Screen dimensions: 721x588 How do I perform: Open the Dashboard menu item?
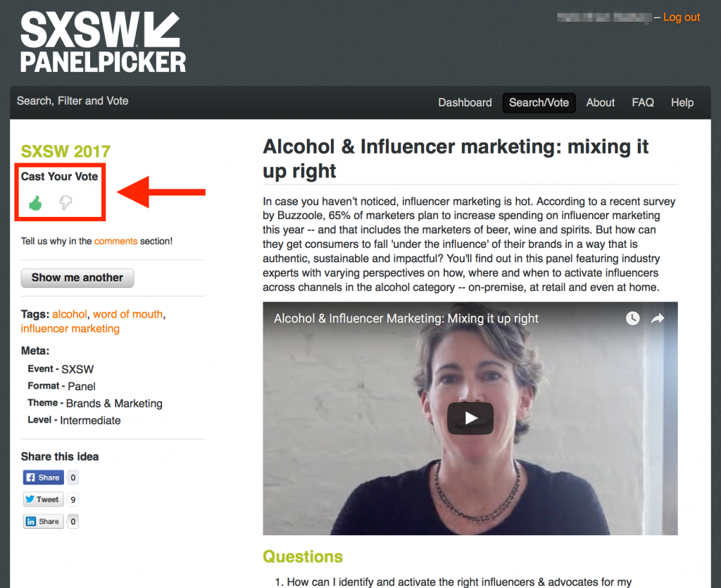465,102
